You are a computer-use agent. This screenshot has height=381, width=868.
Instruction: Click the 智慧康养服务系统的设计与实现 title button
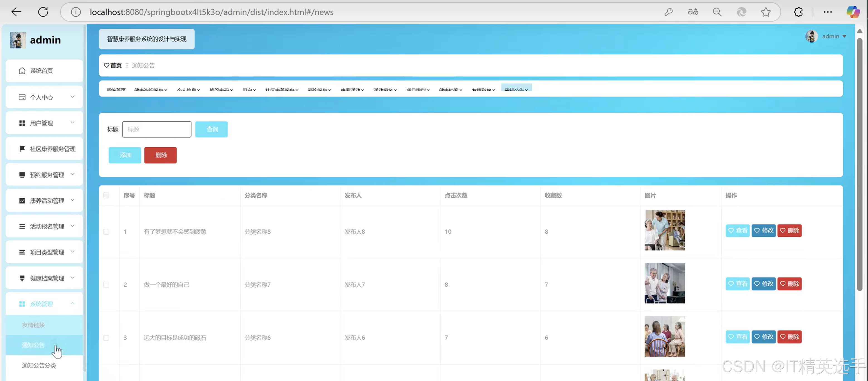point(147,39)
